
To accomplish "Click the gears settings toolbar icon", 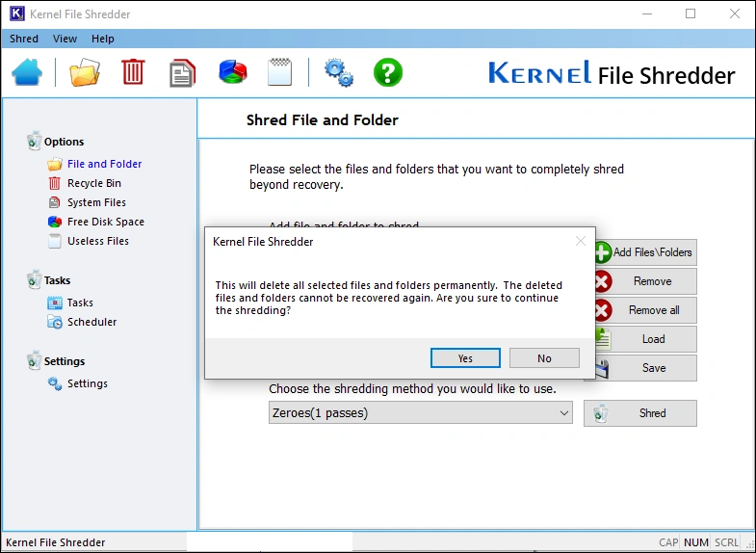I will tap(338, 72).
